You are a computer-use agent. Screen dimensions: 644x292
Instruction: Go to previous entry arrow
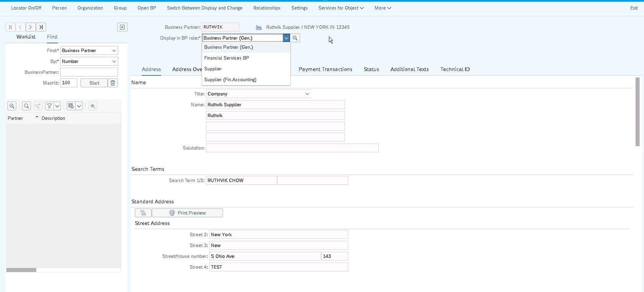click(x=20, y=27)
